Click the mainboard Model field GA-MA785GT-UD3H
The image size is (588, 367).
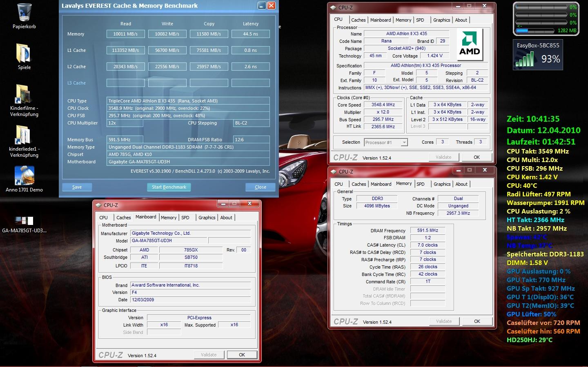tap(169, 241)
